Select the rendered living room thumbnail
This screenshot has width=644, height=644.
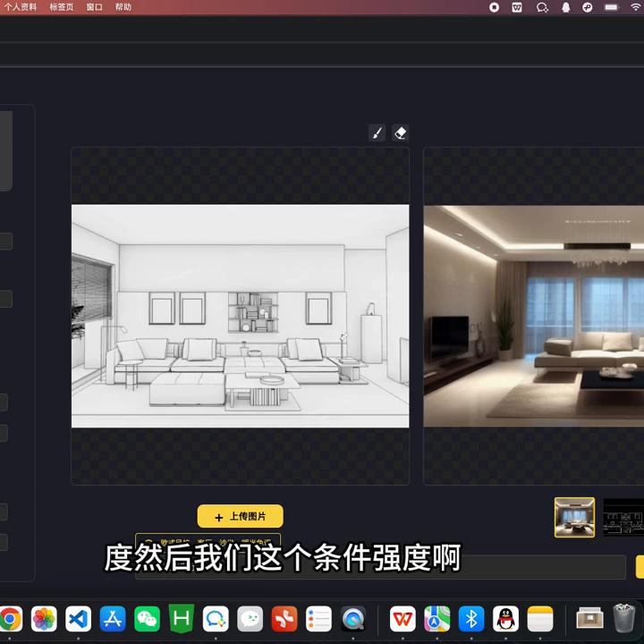click(x=574, y=517)
